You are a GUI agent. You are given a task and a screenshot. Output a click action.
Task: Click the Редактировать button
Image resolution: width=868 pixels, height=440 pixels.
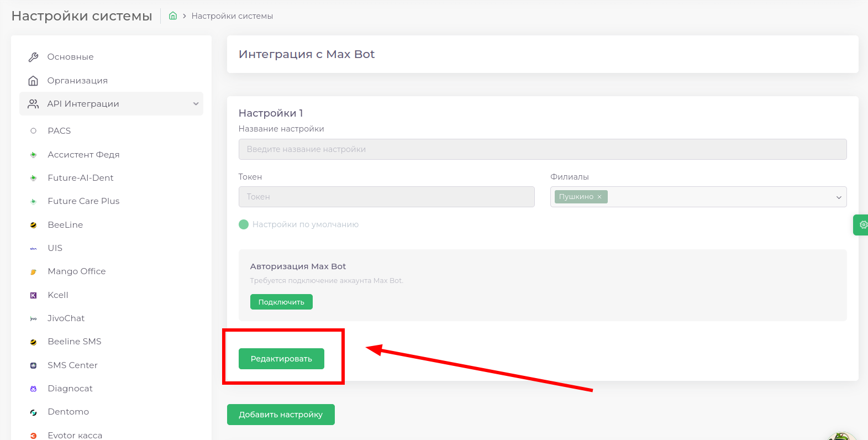pos(281,359)
